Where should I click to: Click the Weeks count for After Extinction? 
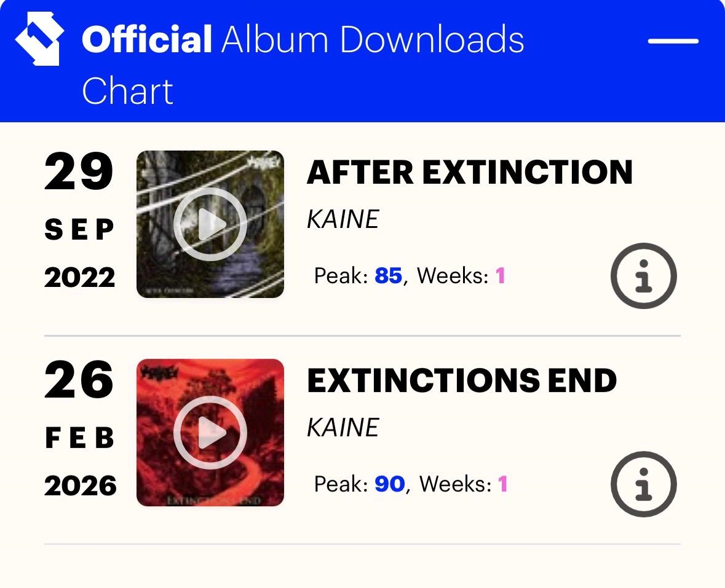tap(501, 276)
